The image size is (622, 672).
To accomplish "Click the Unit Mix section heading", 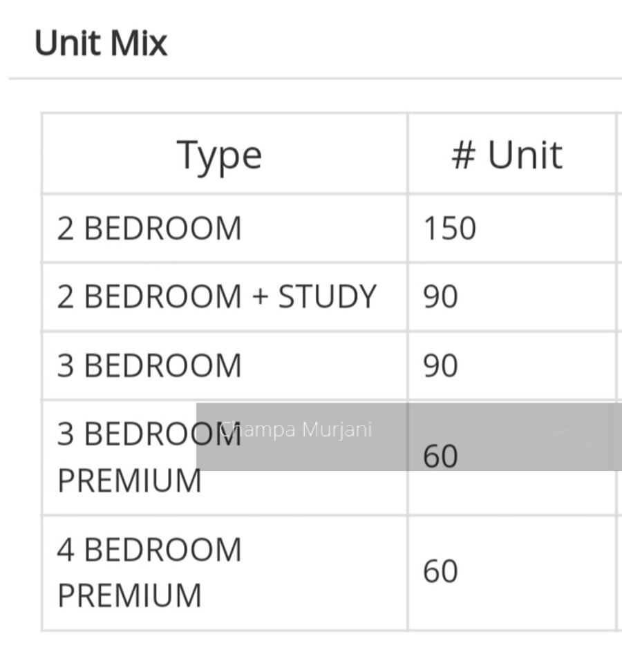I will pos(101,43).
